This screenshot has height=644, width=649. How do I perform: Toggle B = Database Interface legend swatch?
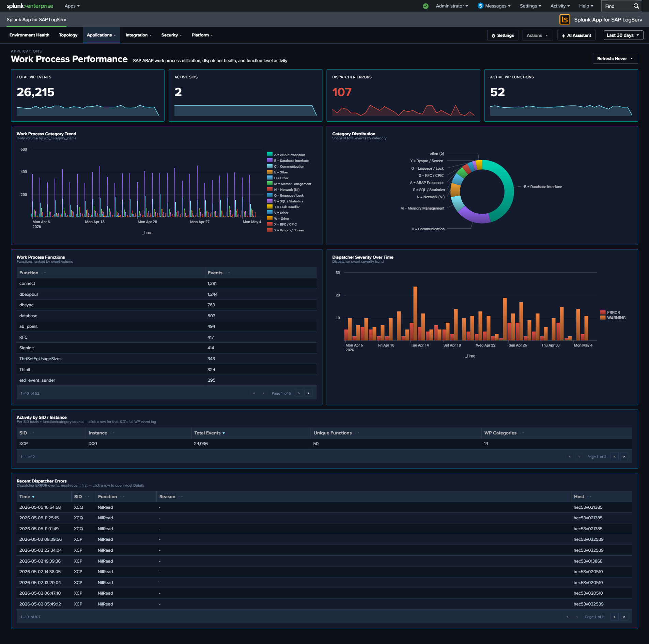(x=270, y=160)
